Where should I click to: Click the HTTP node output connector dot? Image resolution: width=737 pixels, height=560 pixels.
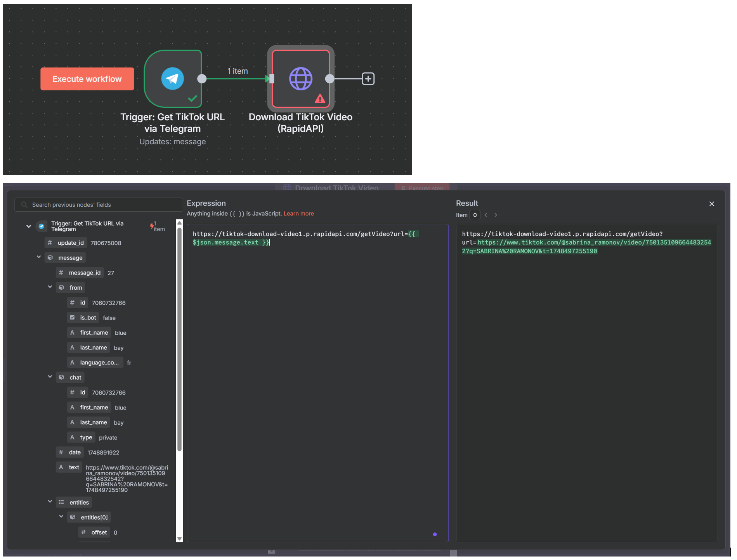[329, 79]
